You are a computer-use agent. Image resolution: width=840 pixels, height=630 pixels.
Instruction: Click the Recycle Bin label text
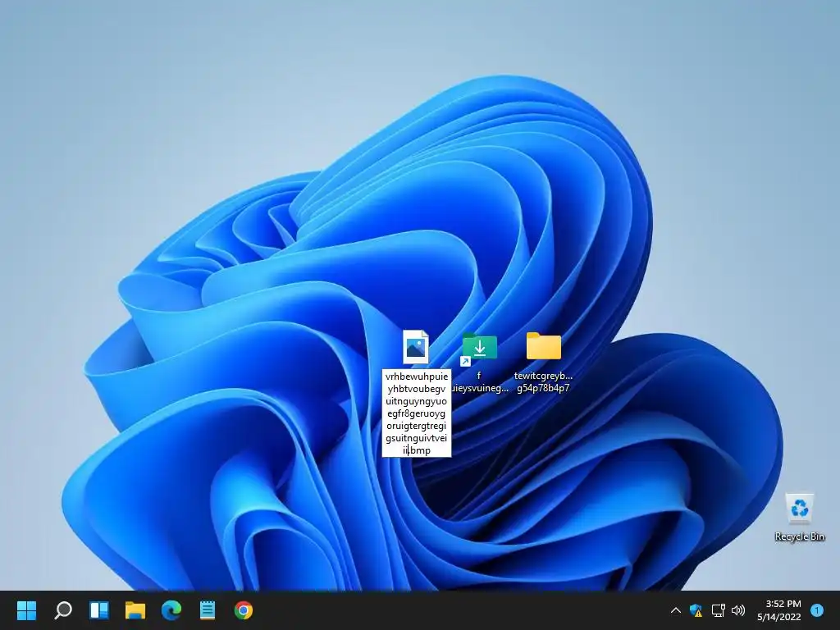pos(799,536)
